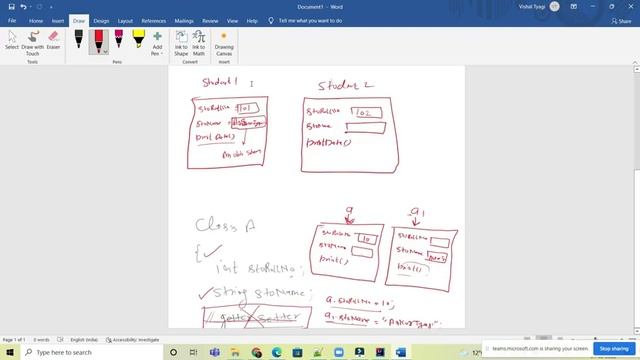Open the Vishal Tyagi account avatar

[554, 7]
